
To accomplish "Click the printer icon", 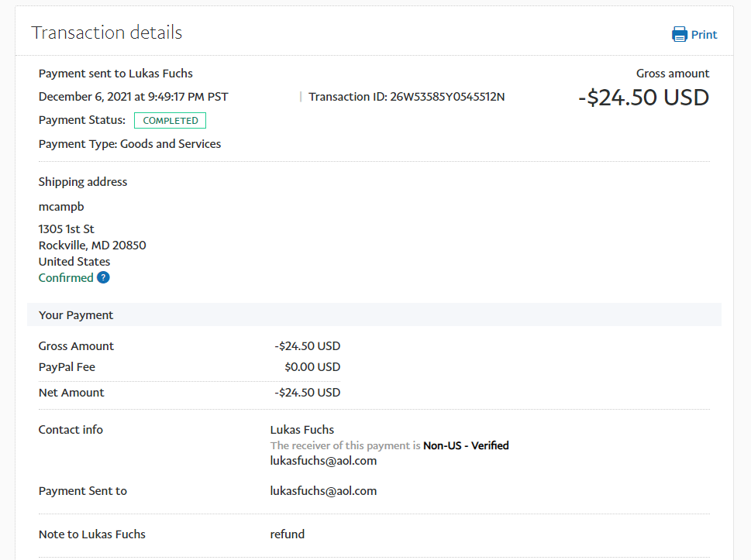I will tap(679, 34).
